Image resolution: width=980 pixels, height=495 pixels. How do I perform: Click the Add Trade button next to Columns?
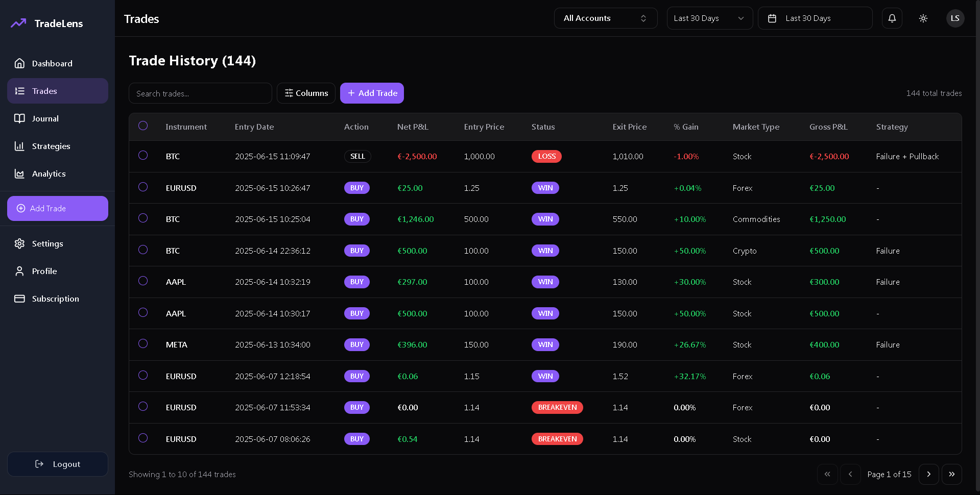click(372, 93)
